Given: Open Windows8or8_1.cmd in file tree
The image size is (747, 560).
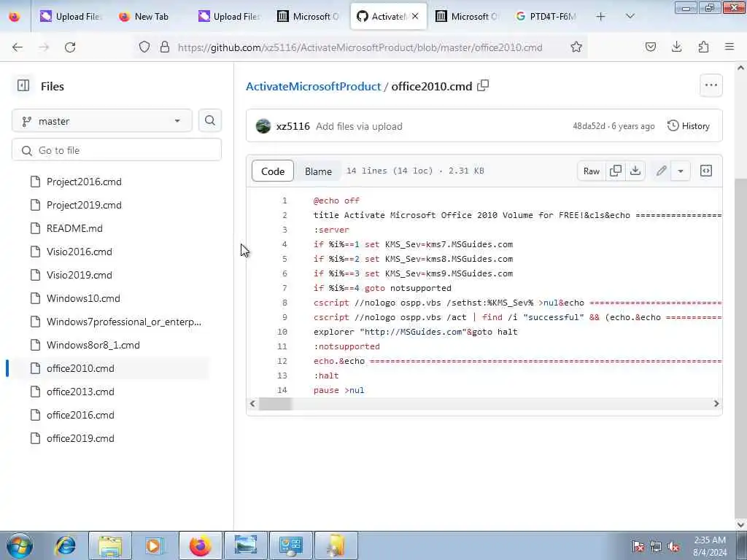Looking at the screenshot, I should pos(93,345).
